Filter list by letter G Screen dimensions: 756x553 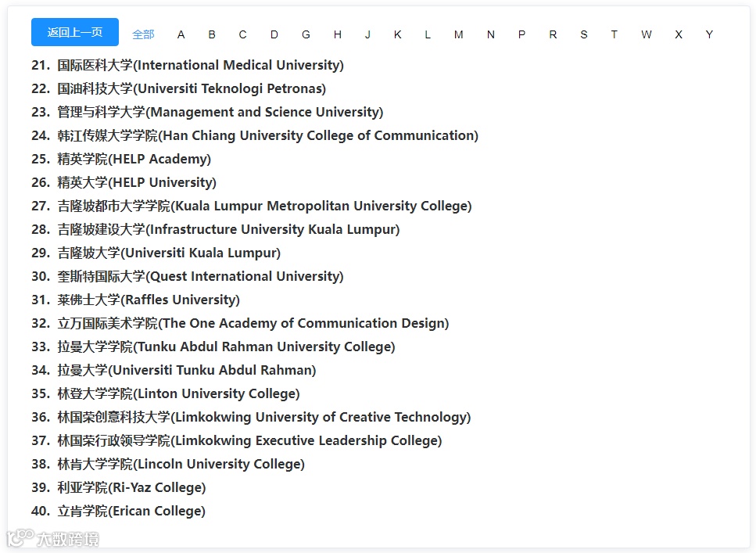tap(306, 34)
